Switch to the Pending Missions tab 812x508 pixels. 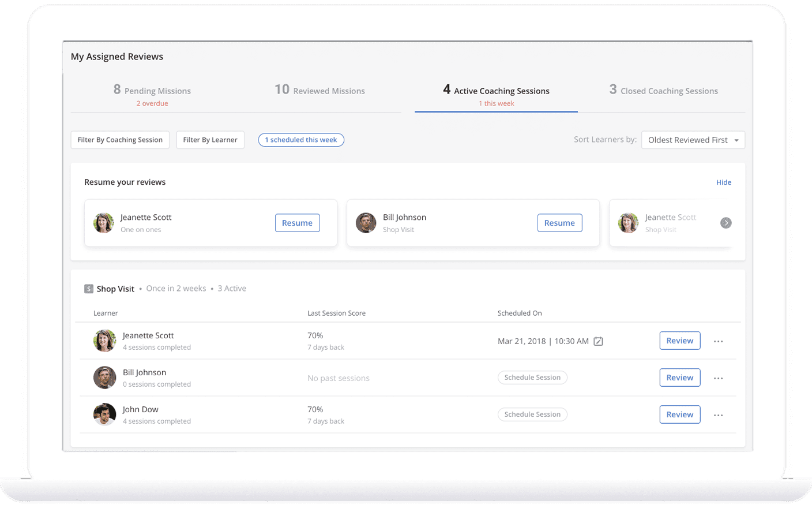click(x=152, y=91)
